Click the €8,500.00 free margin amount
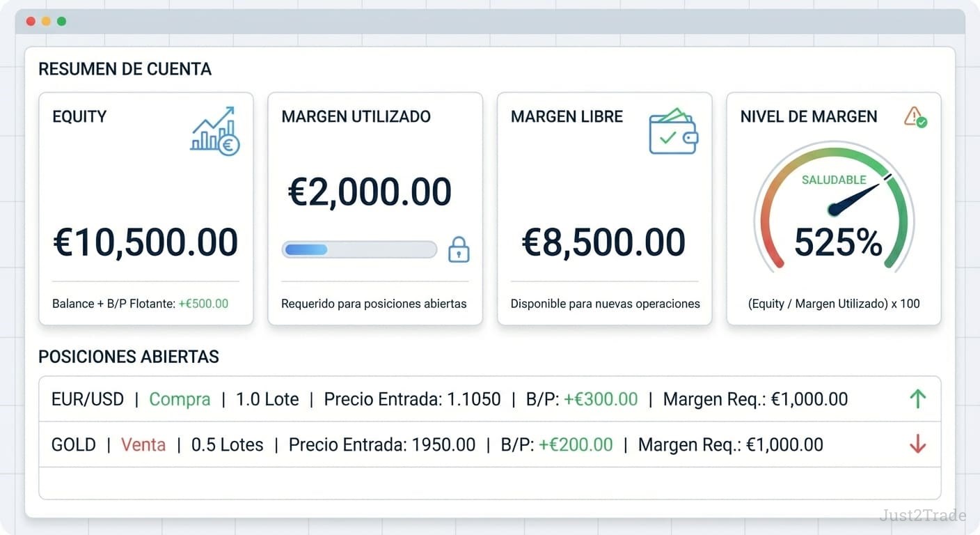 point(604,242)
